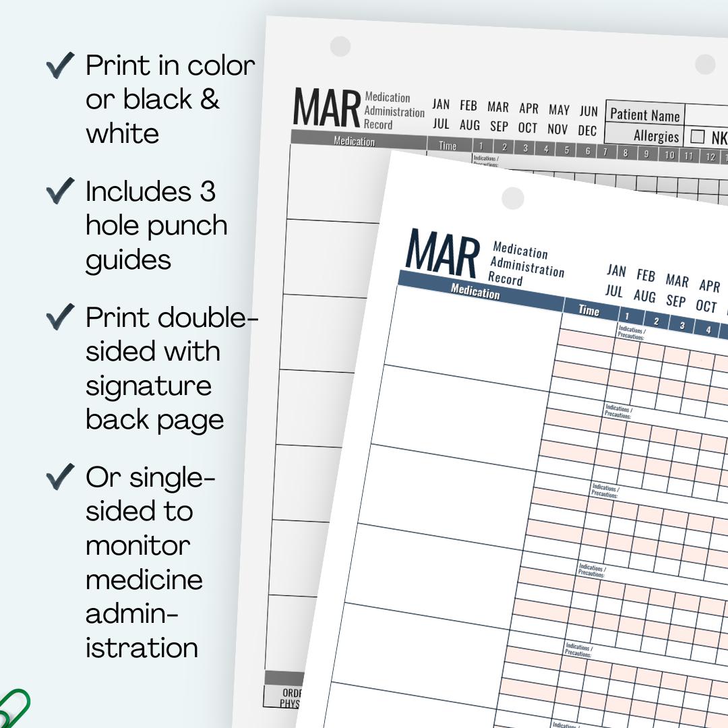Select the OCT month on the gray page

pyautogui.click(x=527, y=127)
